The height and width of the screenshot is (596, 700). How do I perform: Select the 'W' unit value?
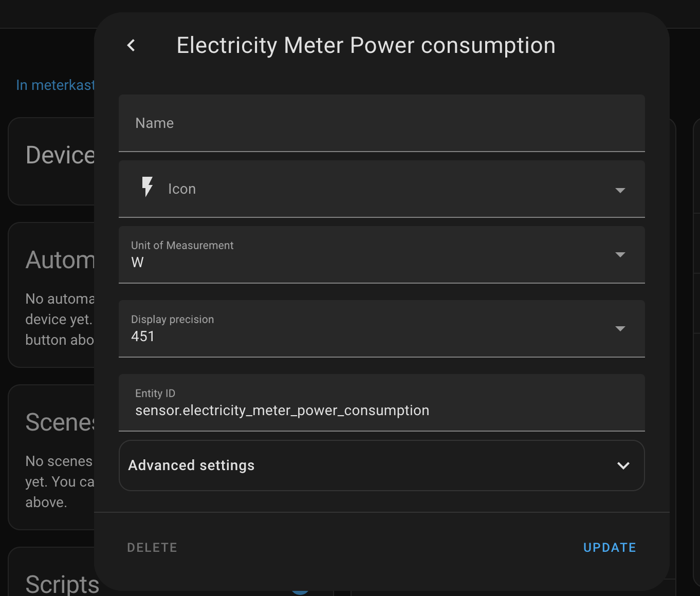coord(138,263)
